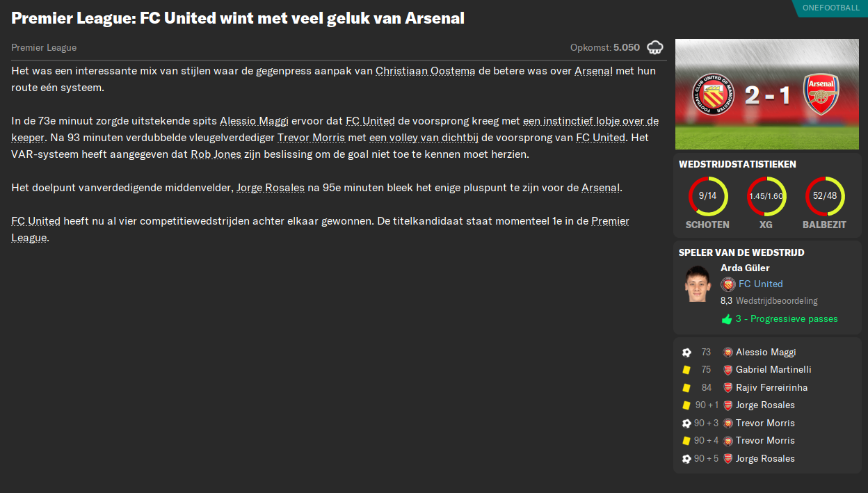This screenshot has height=493, width=868.
Task: Click the thumbs-up icon beside Progressieve passes
Action: [x=725, y=318]
